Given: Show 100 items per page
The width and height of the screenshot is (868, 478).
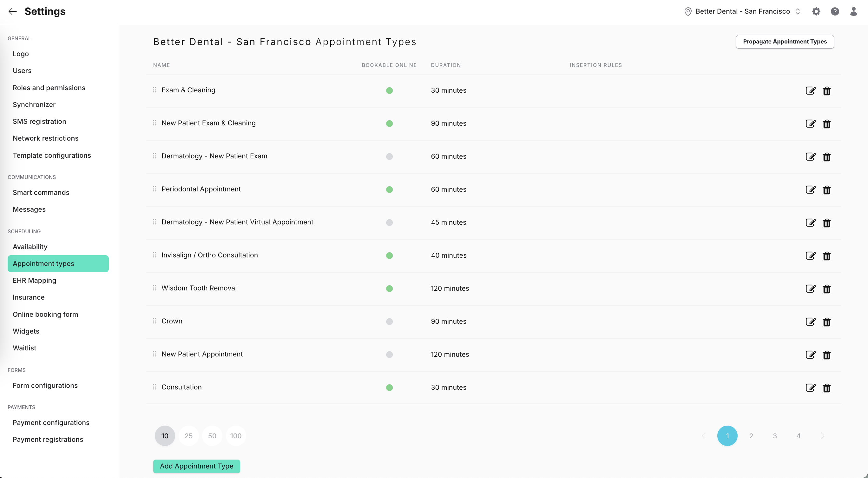Looking at the screenshot, I should (236, 436).
